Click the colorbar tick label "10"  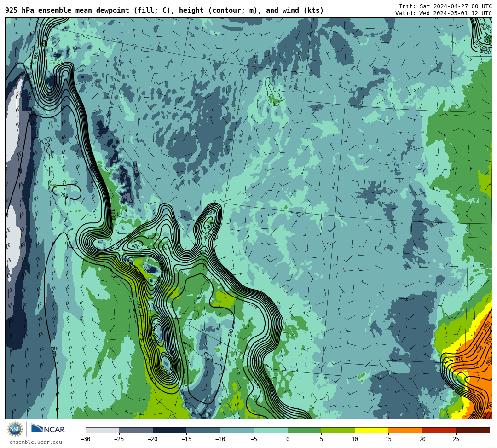point(355,439)
